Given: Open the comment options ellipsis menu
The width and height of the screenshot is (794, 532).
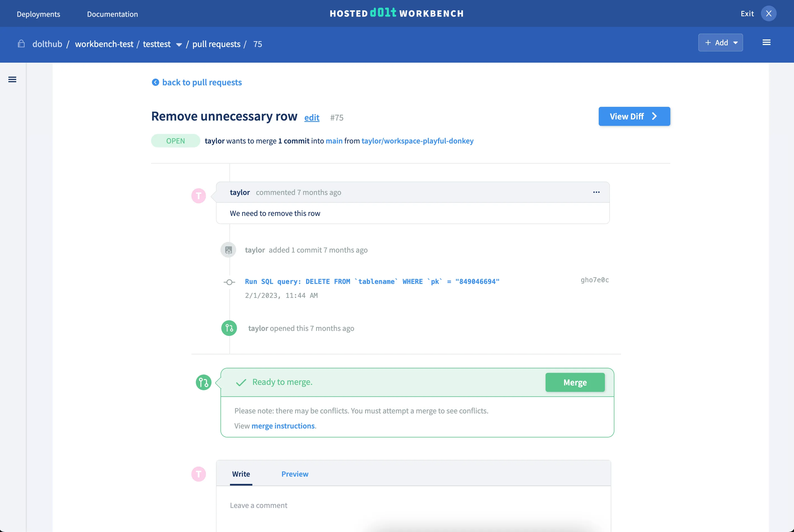Looking at the screenshot, I should click(x=596, y=192).
